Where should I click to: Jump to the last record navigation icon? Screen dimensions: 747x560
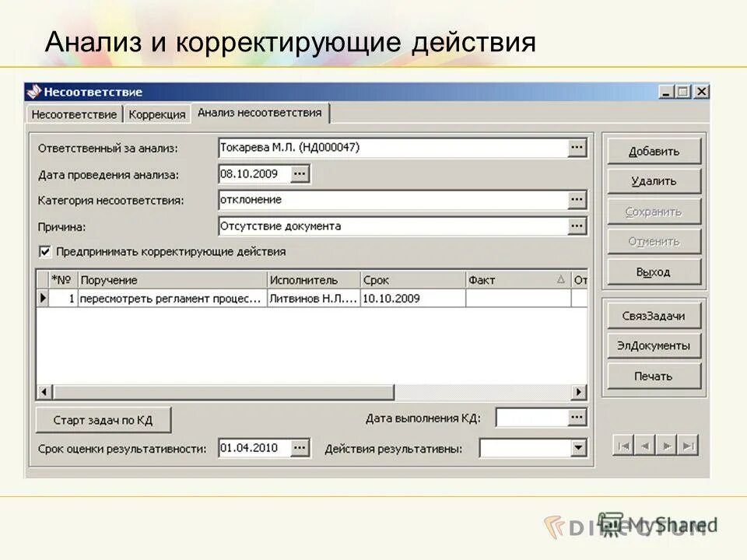689,446
